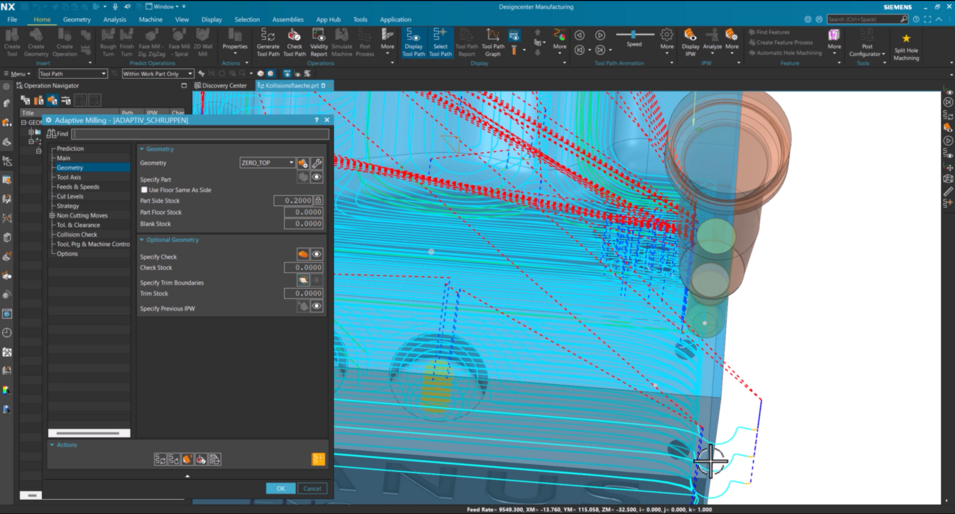Click the Create Operation ribbon icon
The width and height of the screenshot is (955, 514).
(65, 42)
